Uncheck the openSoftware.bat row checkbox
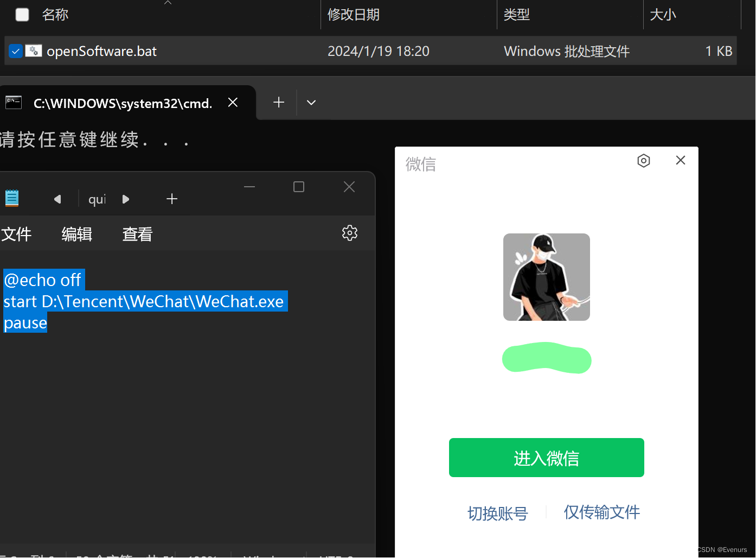Screen dimensions: 756x558 (16, 51)
